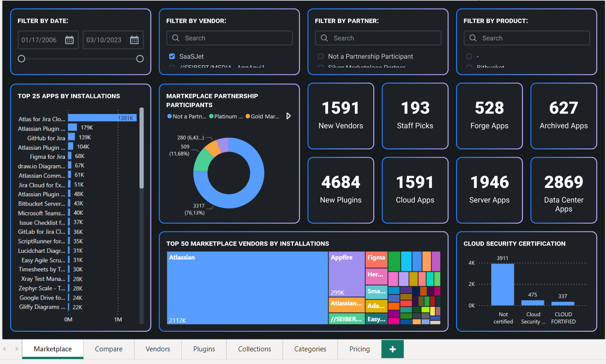
Task: Click the green Platinum legend swatch
Action: (211, 116)
